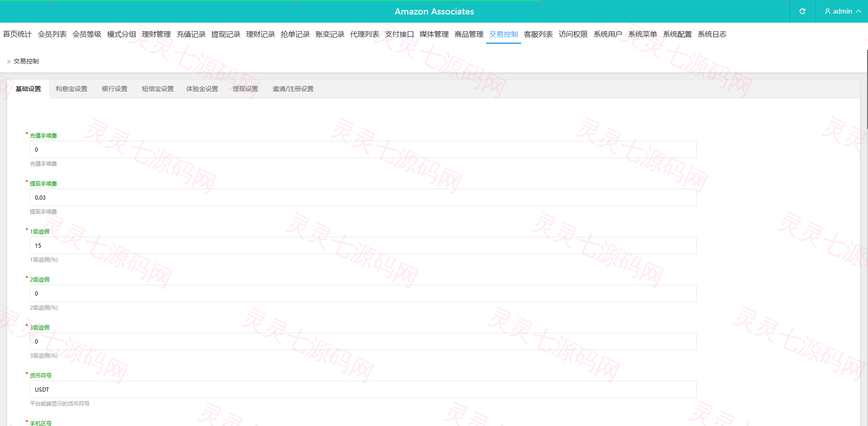Click the 1级返佣 input showing 15

pyautogui.click(x=363, y=245)
